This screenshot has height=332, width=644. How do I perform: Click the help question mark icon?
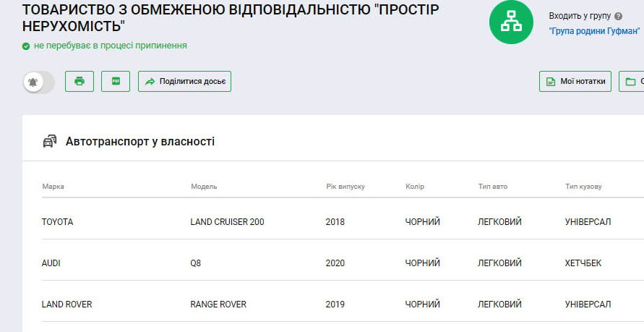[618, 15]
